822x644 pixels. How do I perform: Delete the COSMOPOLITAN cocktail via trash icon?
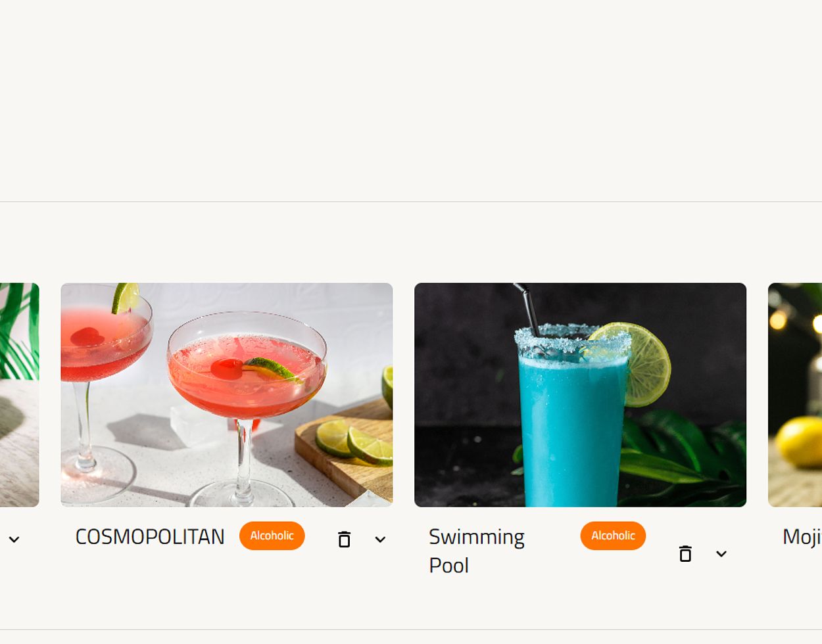point(344,540)
